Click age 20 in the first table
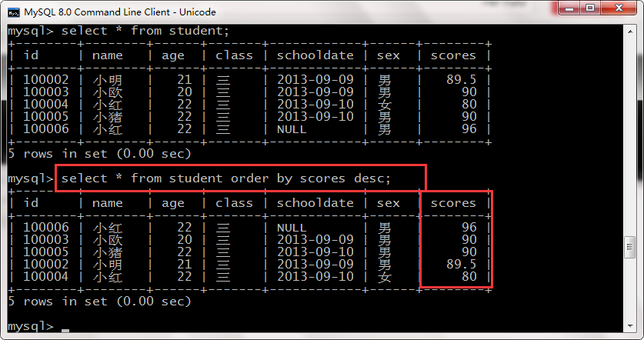 pos(184,92)
